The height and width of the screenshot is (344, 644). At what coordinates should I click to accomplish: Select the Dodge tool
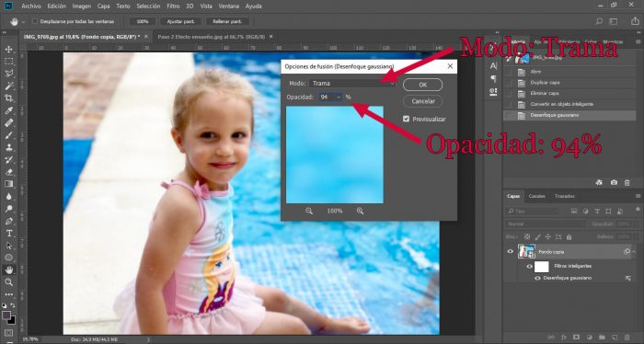pyautogui.click(x=8, y=209)
